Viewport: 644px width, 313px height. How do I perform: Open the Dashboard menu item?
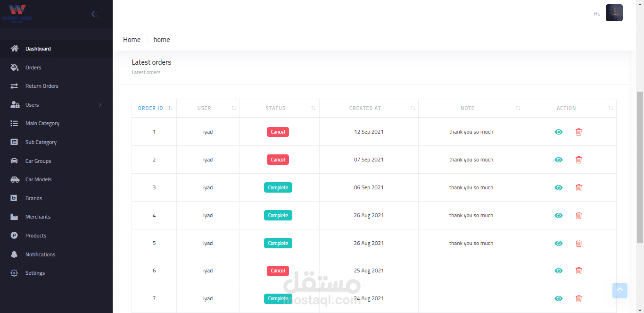(x=56, y=49)
